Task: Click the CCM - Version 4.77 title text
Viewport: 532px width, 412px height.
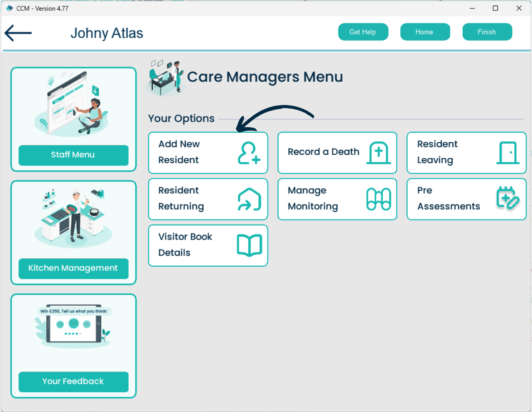Action: (42, 8)
